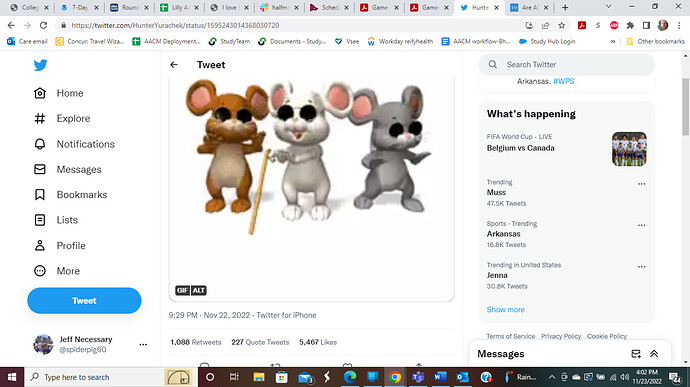Image resolution: width=690 pixels, height=387 pixels.
Task: Open Messages from the sidebar
Action: click(68, 170)
